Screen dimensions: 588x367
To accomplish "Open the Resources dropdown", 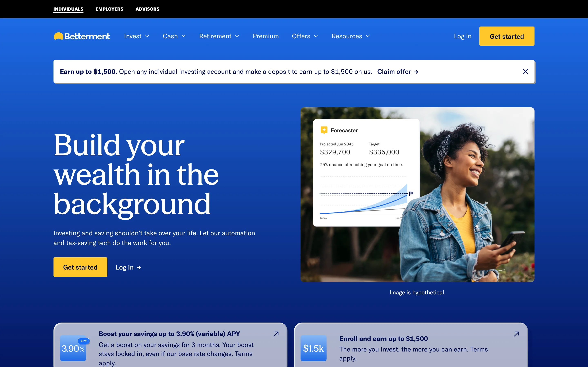I will (x=350, y=36).
